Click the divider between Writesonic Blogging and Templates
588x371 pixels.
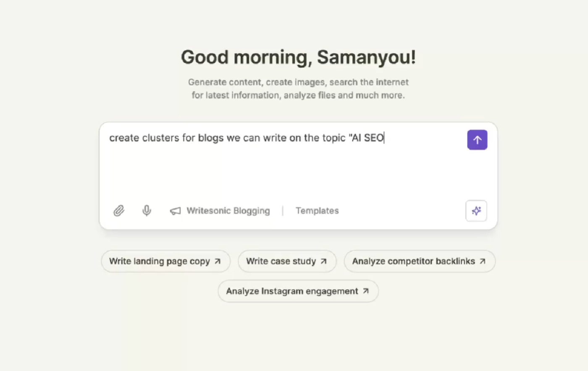(x=283, y=211)
